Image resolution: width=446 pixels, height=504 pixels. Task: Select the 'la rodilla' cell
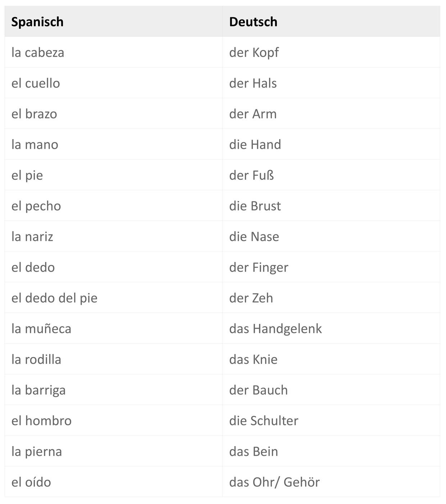click(36, 359)
